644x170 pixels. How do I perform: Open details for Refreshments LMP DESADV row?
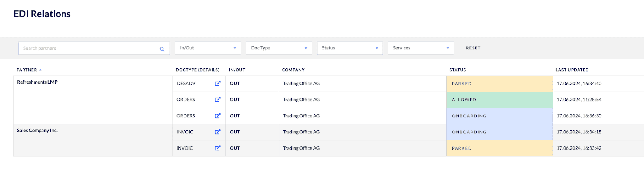point(217,84)
